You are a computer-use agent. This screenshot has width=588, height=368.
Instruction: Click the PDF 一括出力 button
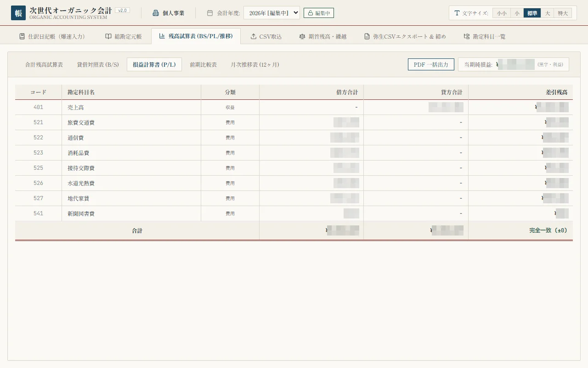click(x=431, y=64)
